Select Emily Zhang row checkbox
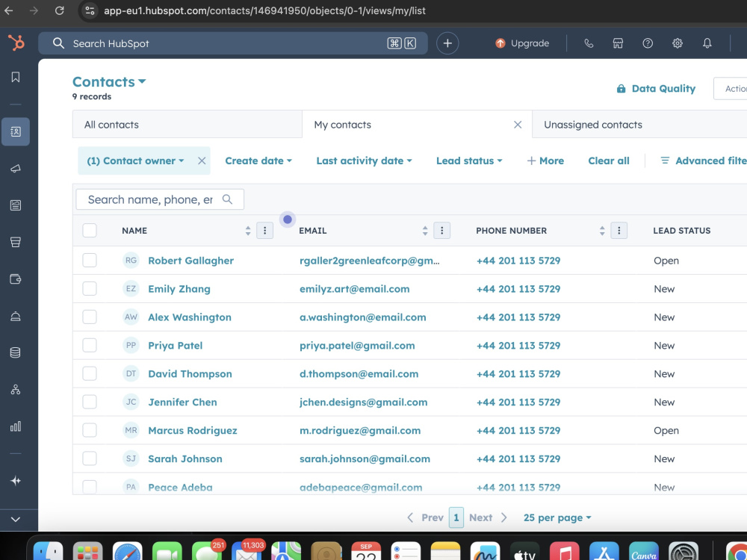 [x=90, y=288]
